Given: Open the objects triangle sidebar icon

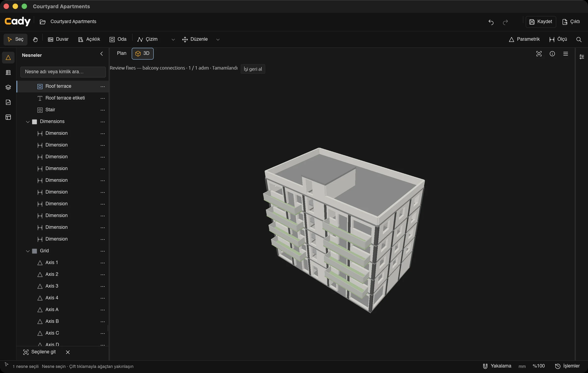Looking at the screenshot, I should coord(8,58).
